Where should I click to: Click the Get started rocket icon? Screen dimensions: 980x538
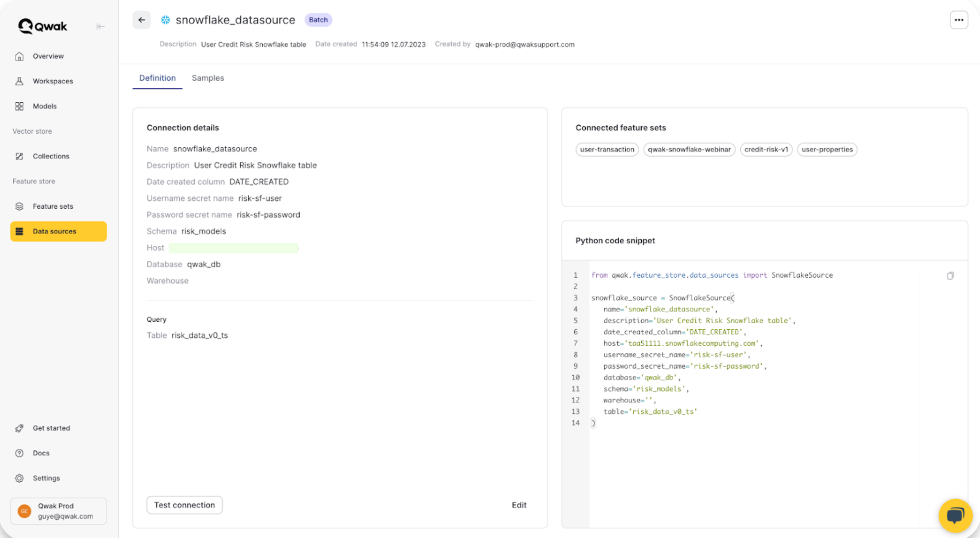coord(19,428)
